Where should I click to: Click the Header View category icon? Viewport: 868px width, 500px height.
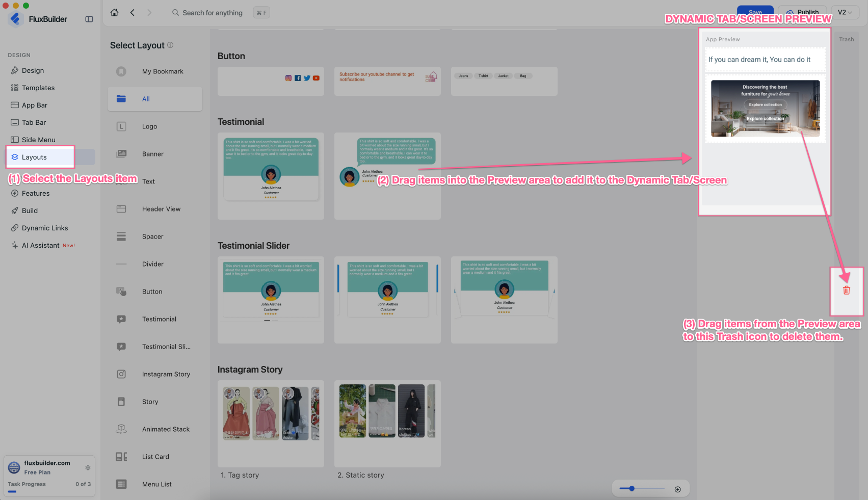tap(121, 209)
